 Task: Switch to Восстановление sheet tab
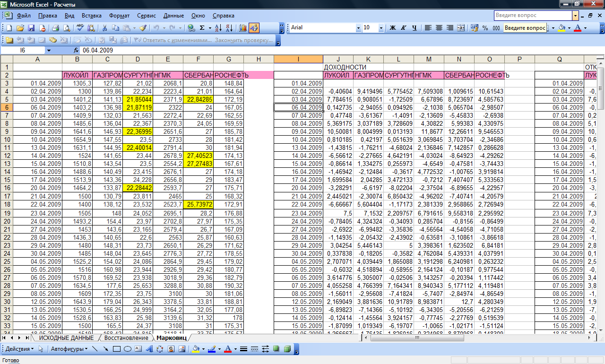[126, 338]
